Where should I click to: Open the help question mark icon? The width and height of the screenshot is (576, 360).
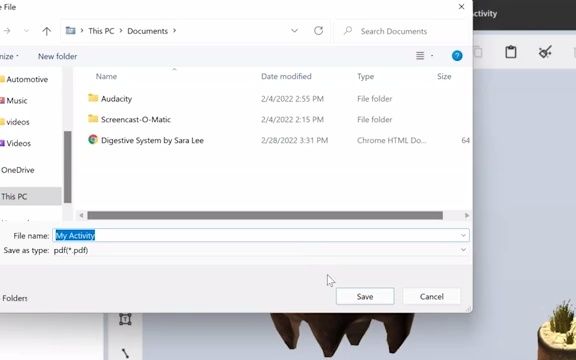[x=457, y=56]
